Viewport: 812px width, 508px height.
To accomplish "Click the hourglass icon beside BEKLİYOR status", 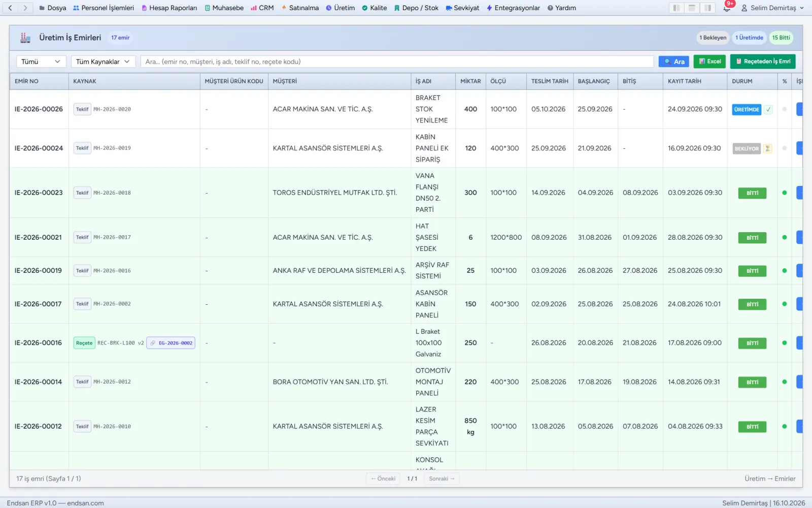I will click(x=768, y=148).
